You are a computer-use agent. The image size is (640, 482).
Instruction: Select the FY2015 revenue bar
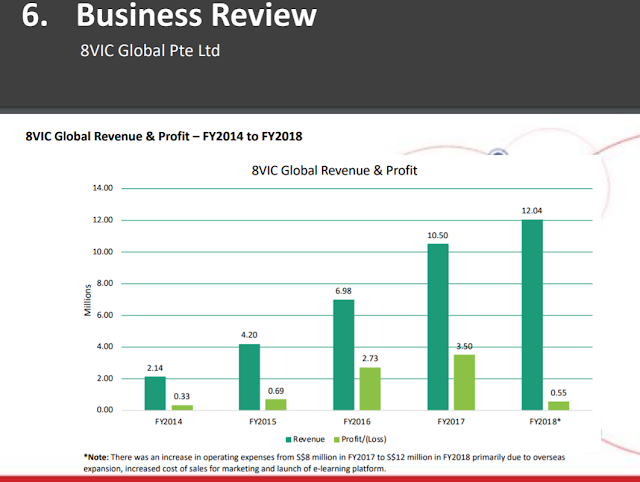coord(249,377)
